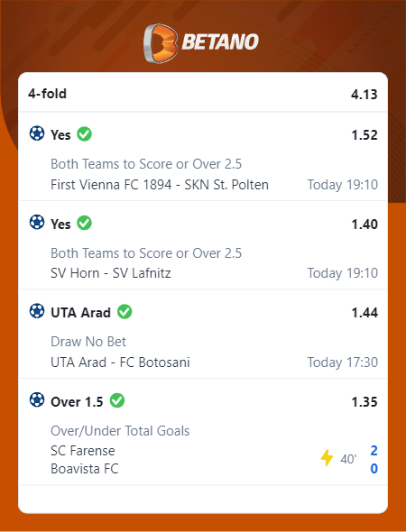The height and width of the screenshot is (532, 406).
Task: Click the Over/Under Total Goals market label
Action: click(x=120, y=431)
